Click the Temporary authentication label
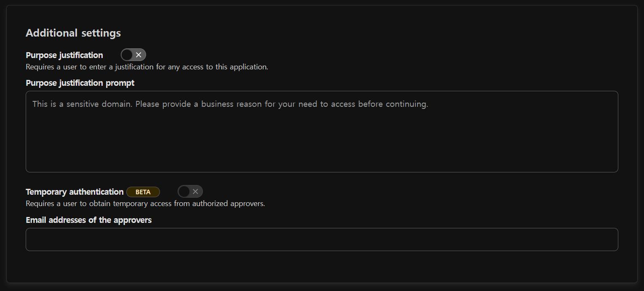The height and width of the screenshot is (291, 644). point(75,192)
